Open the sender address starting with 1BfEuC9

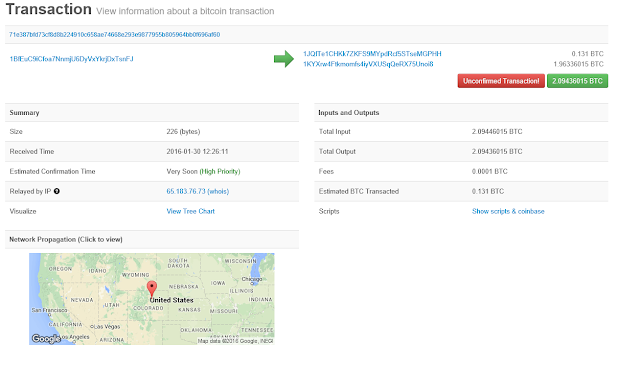coord(71,59)
